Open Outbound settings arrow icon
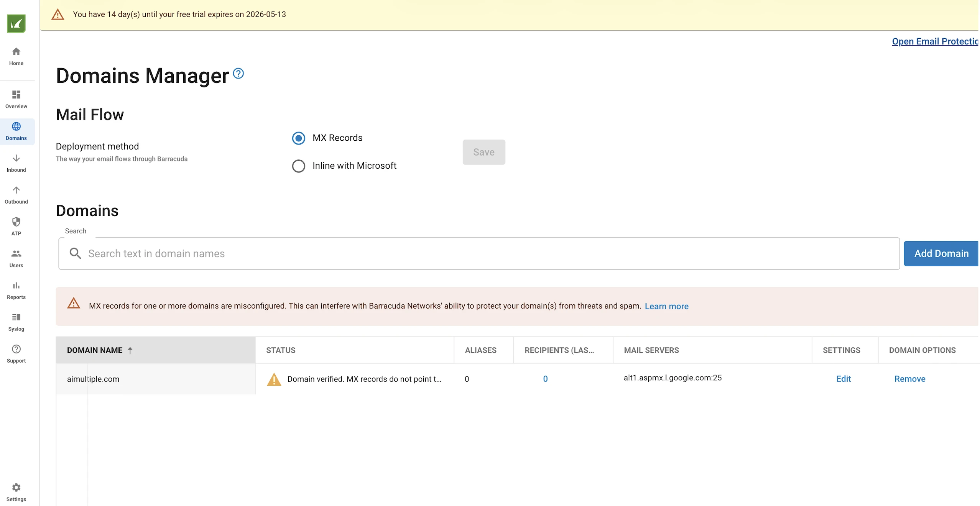This screenshot has width=980, height=506. pyautogui.click(x=16, y=190)
